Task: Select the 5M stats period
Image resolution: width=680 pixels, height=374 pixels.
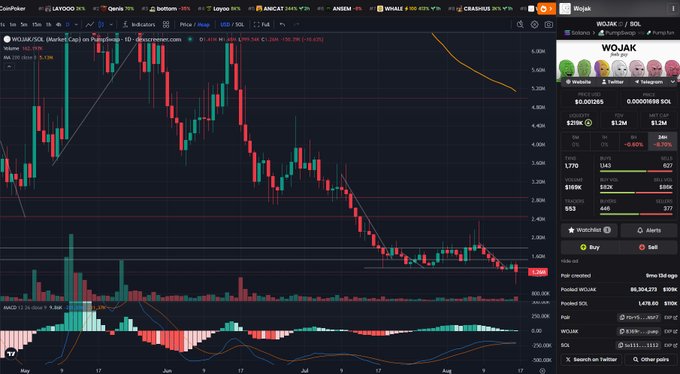Action: tap(575, 141)
